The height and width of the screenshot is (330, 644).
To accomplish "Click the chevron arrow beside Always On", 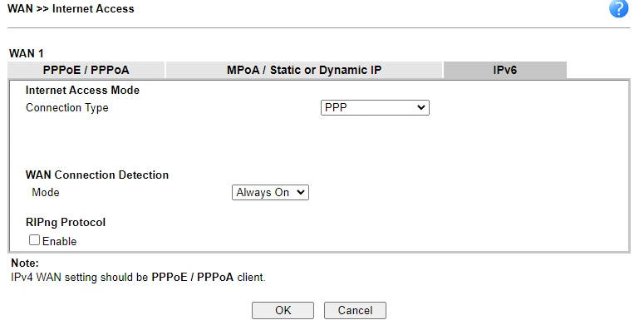I will click(300, 192).
